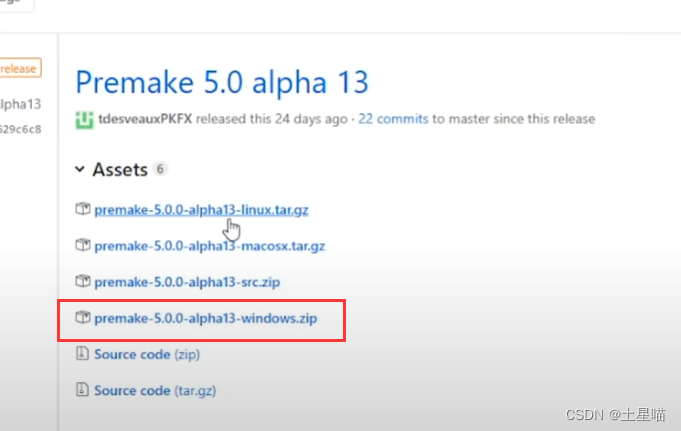The width and height of the screenshot is (681, 431).
Task: Click package icon beside windows.zip asset
Action: [x=83, y=317]
